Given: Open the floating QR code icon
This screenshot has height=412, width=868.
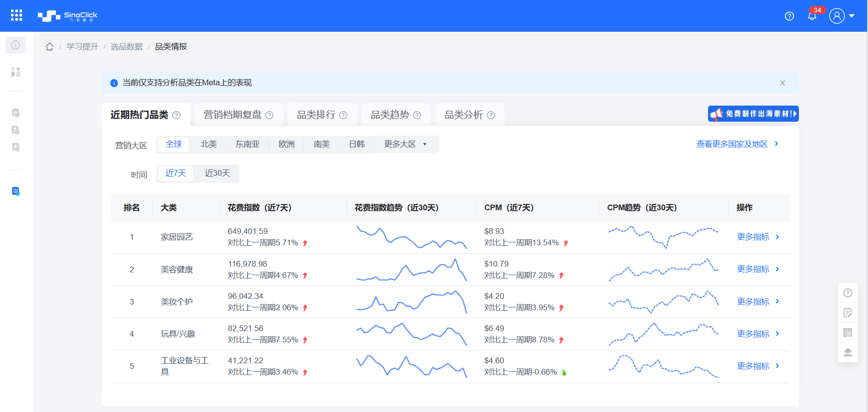Looking at the screenshot, I should 848,332.
